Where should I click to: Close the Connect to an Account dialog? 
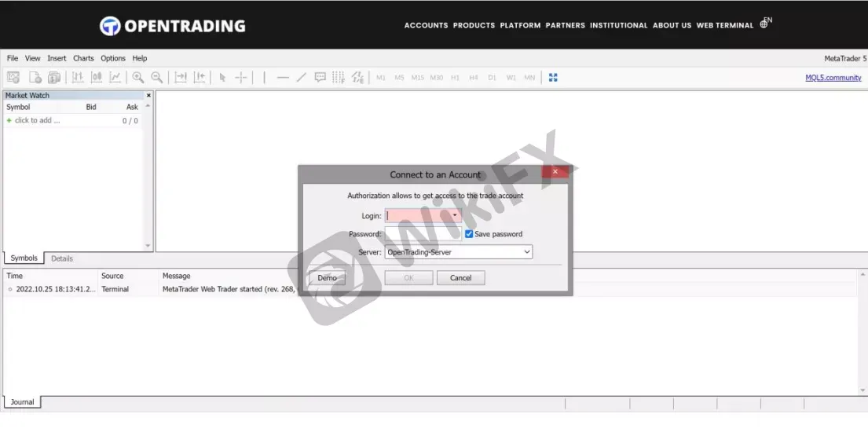click(x=555, y=172)
